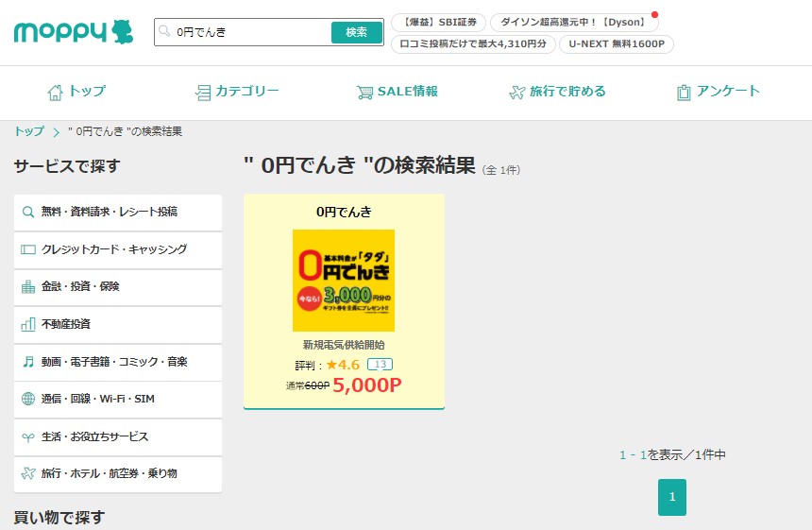The height and width of the screenshot is (530, 812).
Task: Open 口コミ投稿だけで最大4,310円分 tag
Action: click(x=473, y=44)
